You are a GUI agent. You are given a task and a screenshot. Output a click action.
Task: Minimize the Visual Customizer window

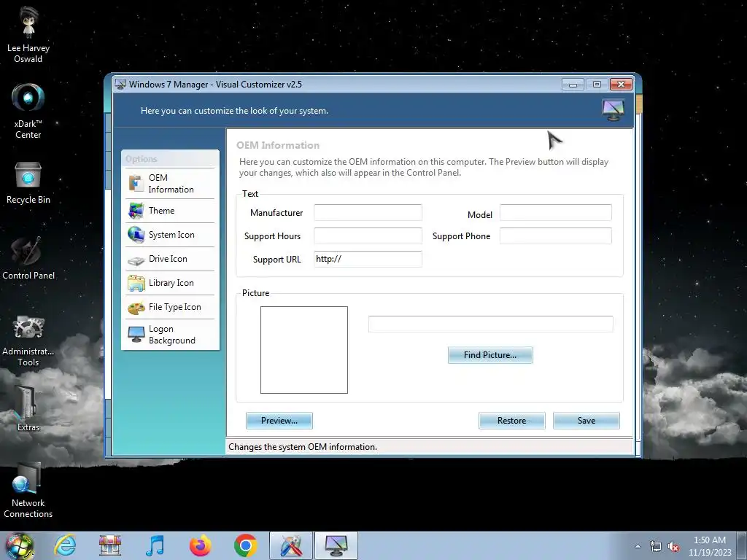[x=573, y=85]
